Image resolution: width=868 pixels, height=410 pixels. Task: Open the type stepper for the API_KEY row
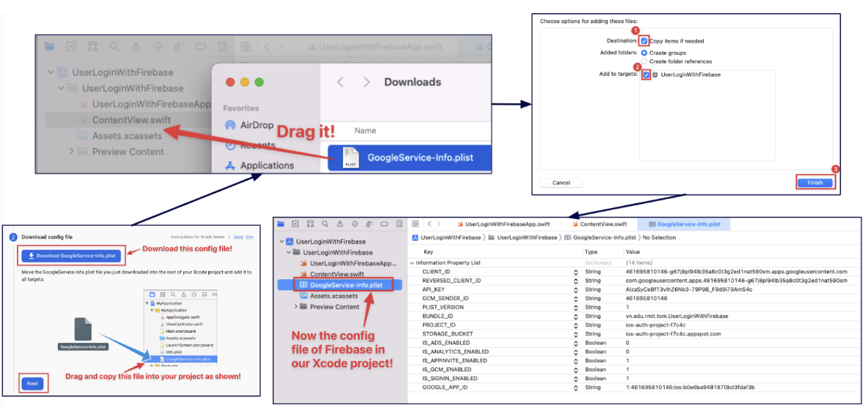[x=576, y=289]
